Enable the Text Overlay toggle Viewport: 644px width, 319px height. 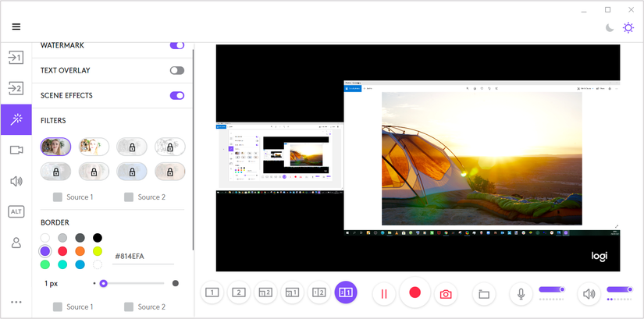pyautogui.click(x=177, y=71)
